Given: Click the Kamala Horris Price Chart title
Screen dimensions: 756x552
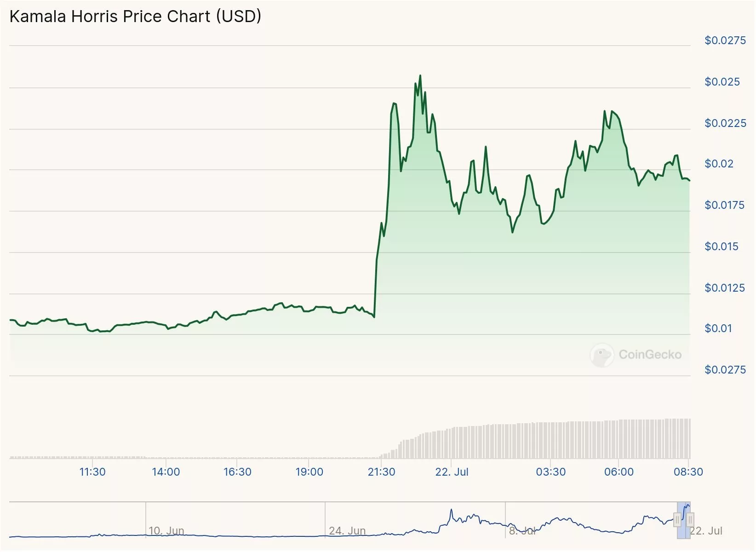Looking at the screenshot, I should pyautogui.click(x=135, y=17).
